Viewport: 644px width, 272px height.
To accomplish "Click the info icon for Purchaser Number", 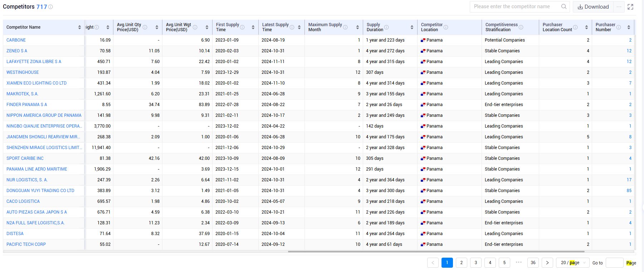I will [619, 27].
